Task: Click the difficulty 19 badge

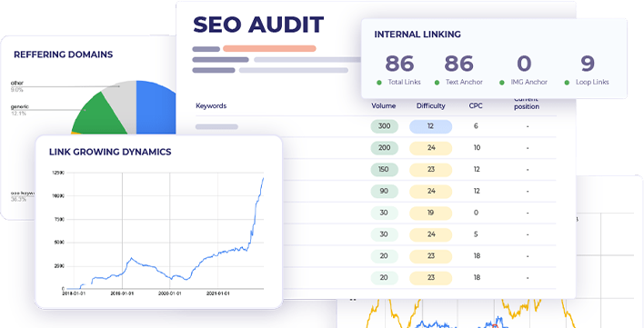Action: tap(430, 213)
